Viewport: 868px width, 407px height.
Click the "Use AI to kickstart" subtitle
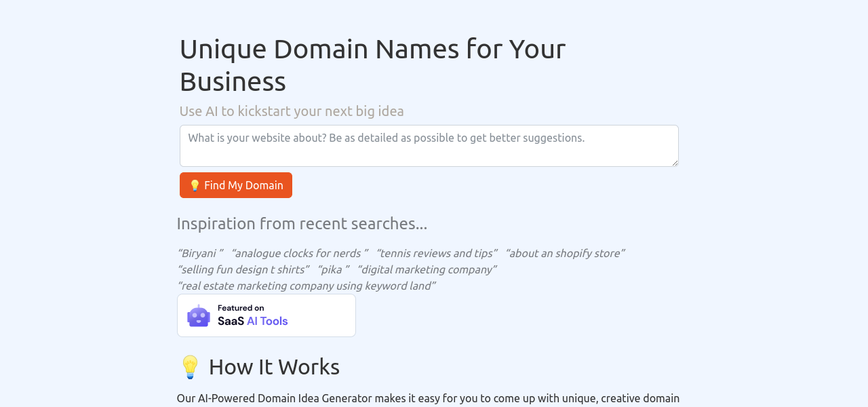click(x=292, y=111)
